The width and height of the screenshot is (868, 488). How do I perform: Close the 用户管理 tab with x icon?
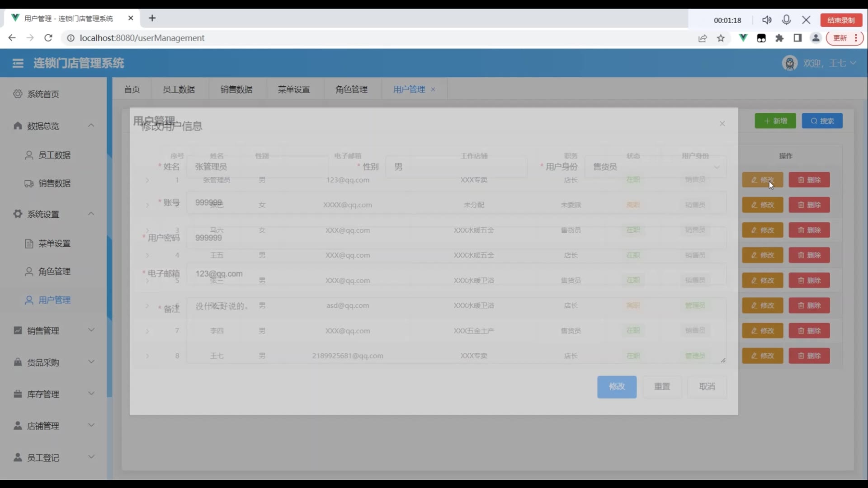pos(433,89)
